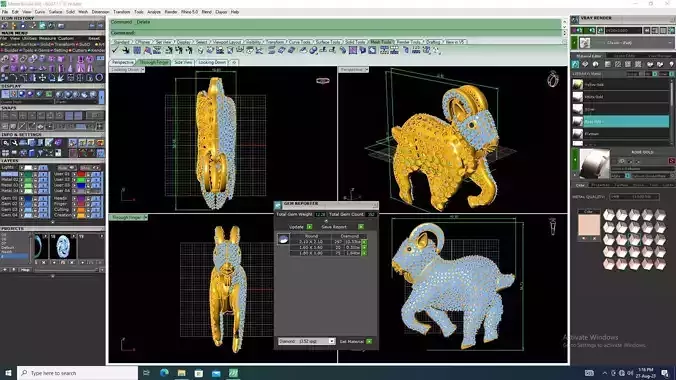Screen dimensions: 676x380
Task: Switch to the Perspective viewport tab
Action: pos(123,62)
